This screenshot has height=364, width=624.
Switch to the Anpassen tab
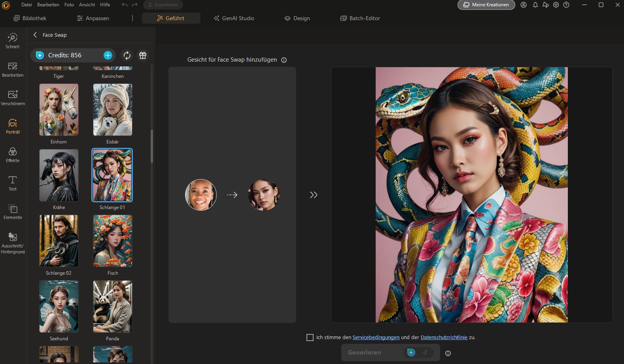(93, 18)
